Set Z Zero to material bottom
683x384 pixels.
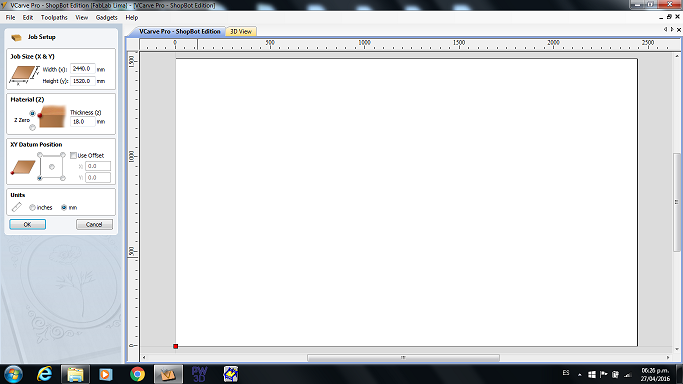click(x=32, y=128)
